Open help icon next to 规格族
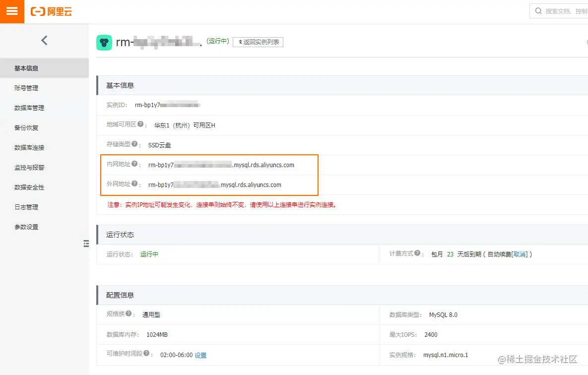Image resolution: width=588 pixels, height=375 pixels. (129, 313)
